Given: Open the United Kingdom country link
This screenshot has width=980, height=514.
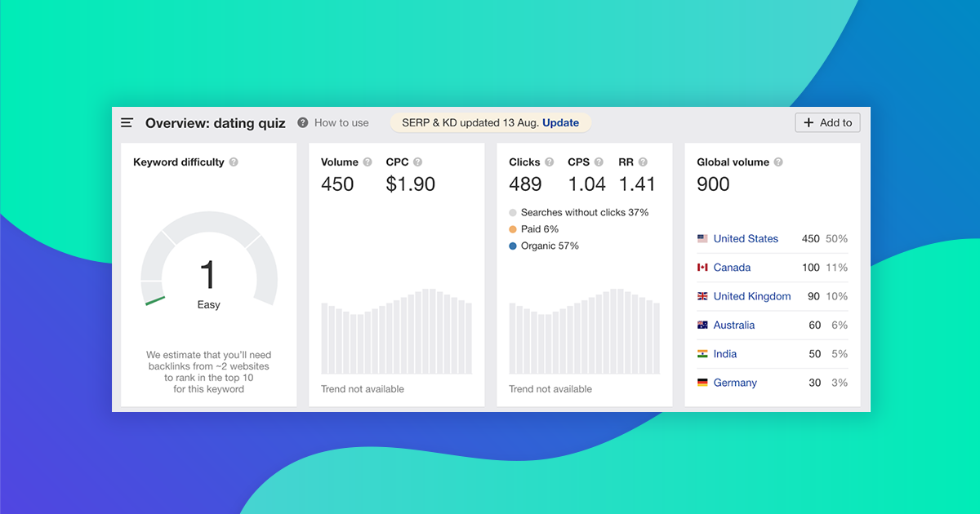Looking at the screenshot, I should tap(751, 296).
